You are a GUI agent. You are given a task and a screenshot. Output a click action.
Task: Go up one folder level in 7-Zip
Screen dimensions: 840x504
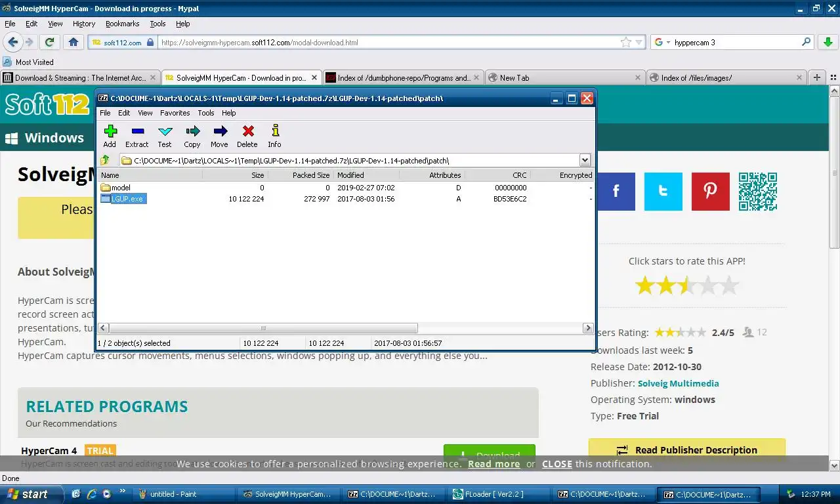pyautogui.click(x=105, y=160)
